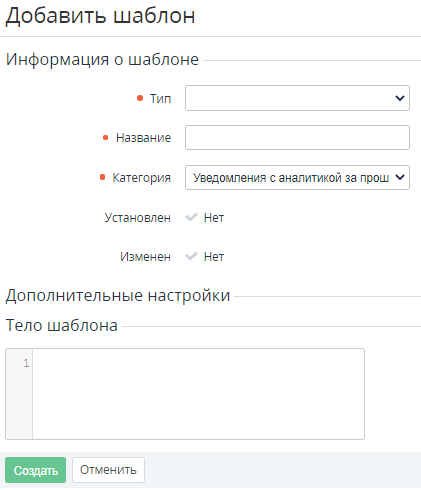
Task: Click the Изменен checkmark icon
Action: click(191, 256)
